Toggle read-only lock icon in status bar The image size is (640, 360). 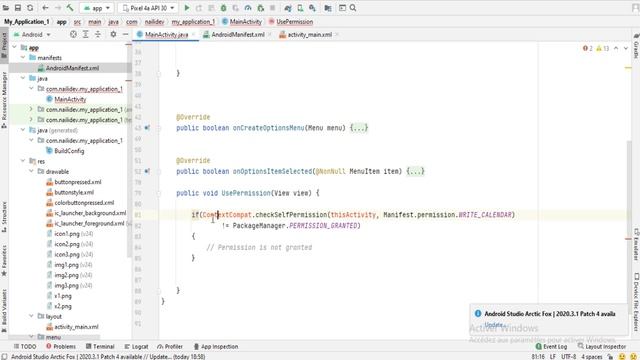[x=610, y=357]
